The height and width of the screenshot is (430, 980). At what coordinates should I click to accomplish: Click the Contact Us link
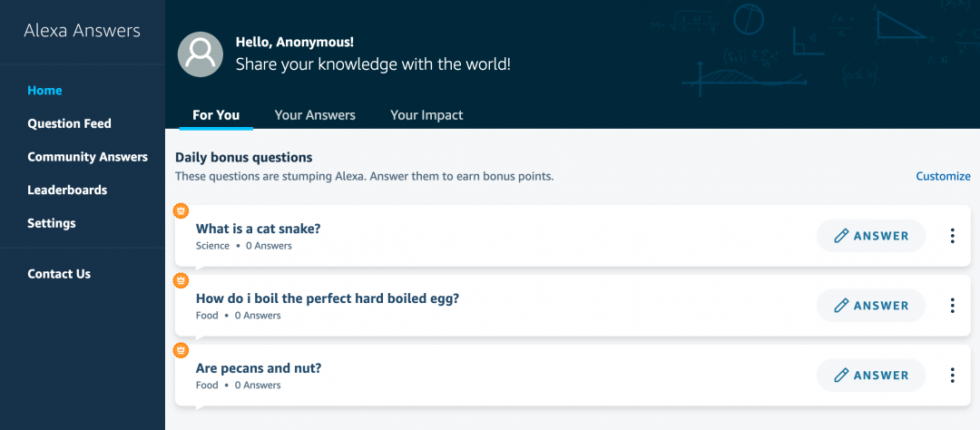point(59,274)
